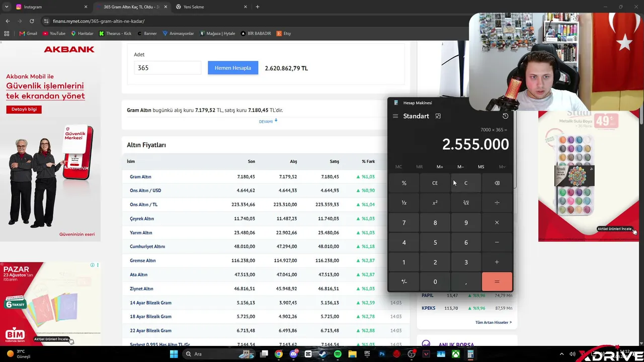Open the Thearus - Kick bookmark

click(x=115, y=34)
